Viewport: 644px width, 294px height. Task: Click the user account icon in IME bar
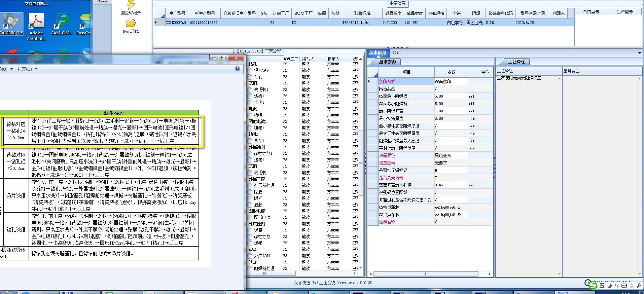click(632, 286)
